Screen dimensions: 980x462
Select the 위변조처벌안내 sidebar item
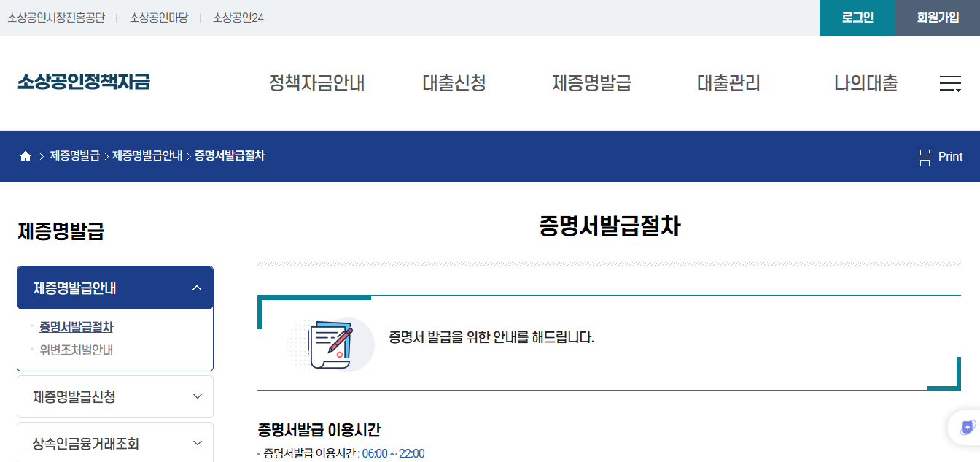coord(77,349)
